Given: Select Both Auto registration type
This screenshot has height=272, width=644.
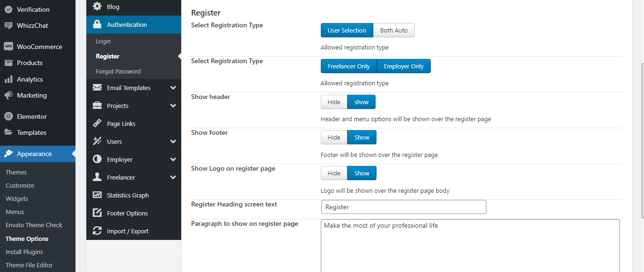Looking at the screenshot, I should tap(394, 30).
